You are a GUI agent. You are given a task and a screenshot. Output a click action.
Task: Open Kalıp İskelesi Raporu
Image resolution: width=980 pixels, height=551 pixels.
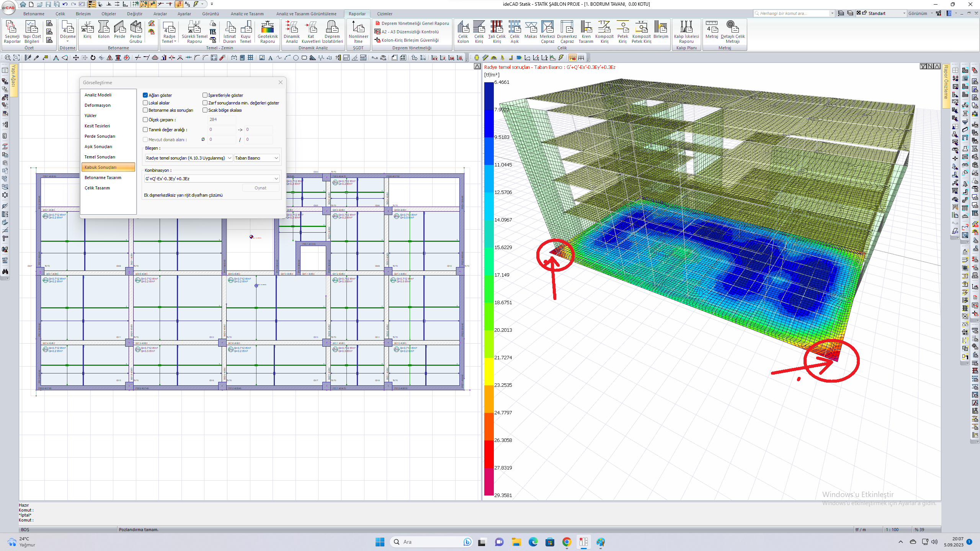[686, 32]
